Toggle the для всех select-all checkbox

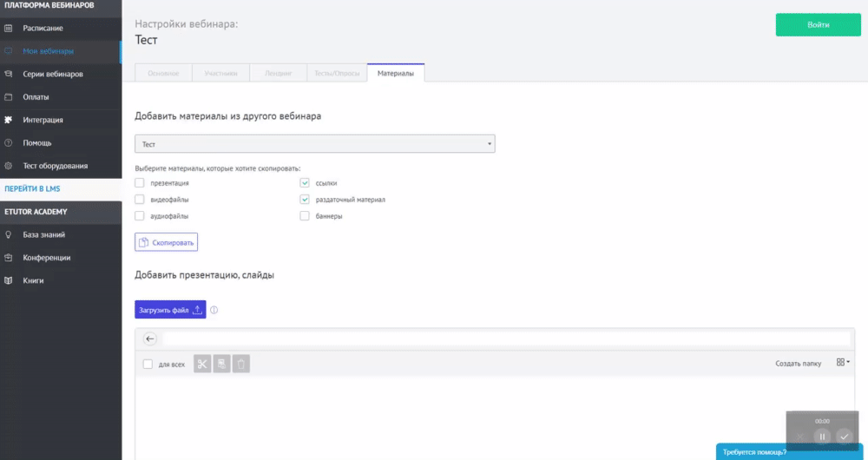coord(148,365)
